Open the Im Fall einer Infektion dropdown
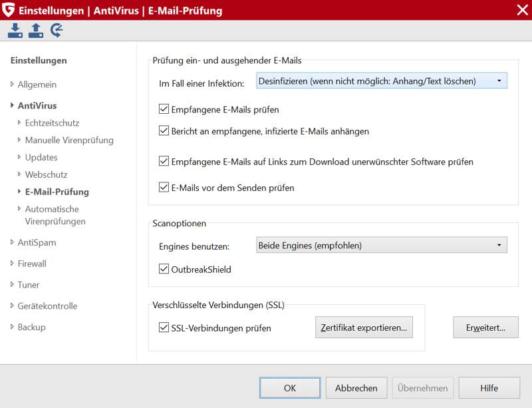This screenshot has width=532, height=408. (x=382, y=81)
